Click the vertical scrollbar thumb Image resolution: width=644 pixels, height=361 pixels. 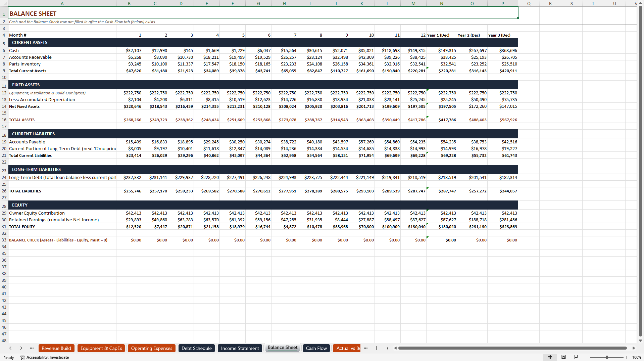click(x=640, y=171)
